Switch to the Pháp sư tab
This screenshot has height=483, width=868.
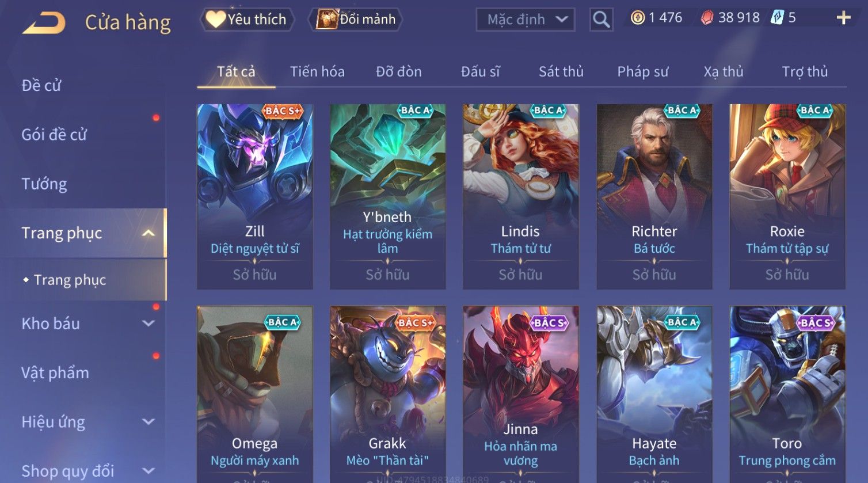[643, 71]
